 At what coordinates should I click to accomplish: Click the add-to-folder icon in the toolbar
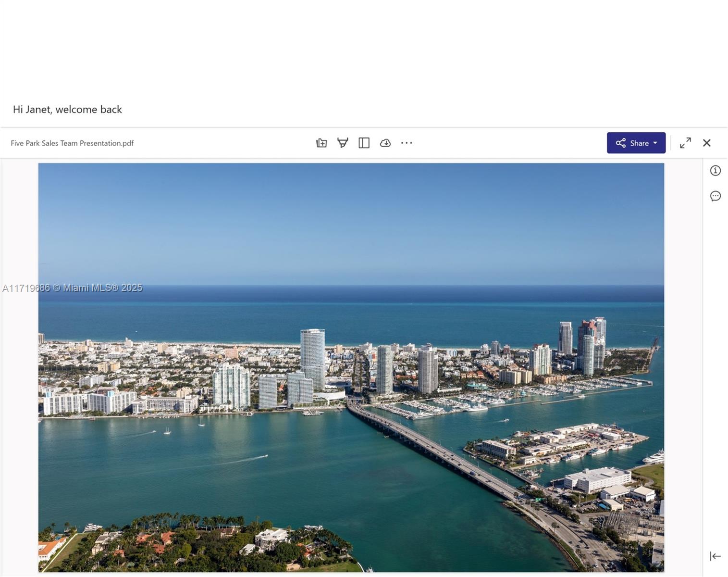(x=321, y=143)
